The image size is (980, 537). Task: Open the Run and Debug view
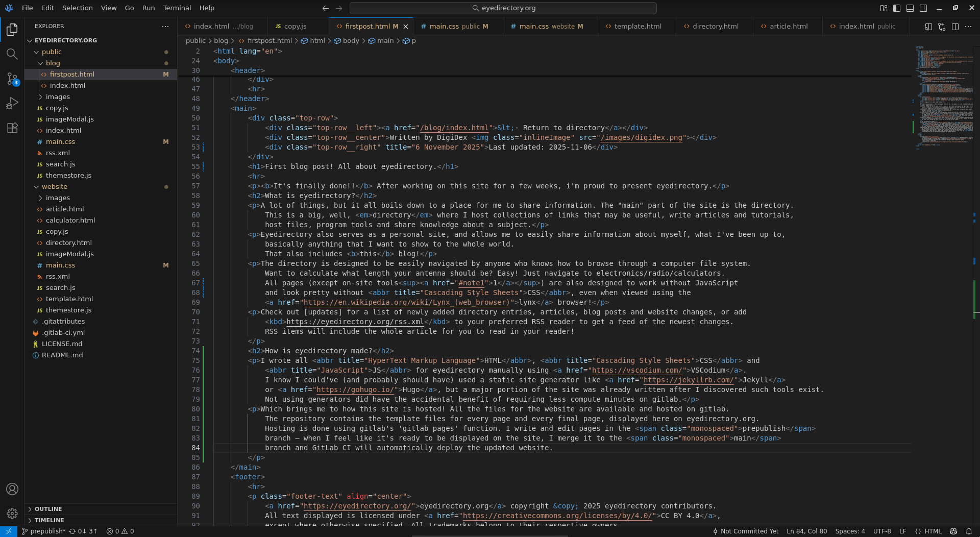pos(12,103)
